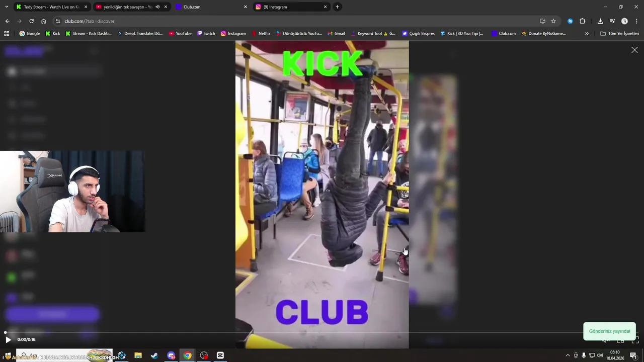
Task: Open browser downloads
Action: [x=600, y=21]
